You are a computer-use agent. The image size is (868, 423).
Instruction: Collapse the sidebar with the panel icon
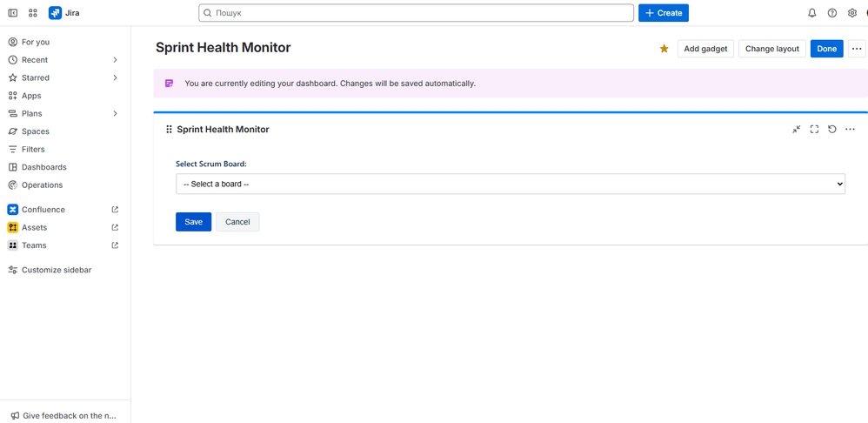point(13,13)
